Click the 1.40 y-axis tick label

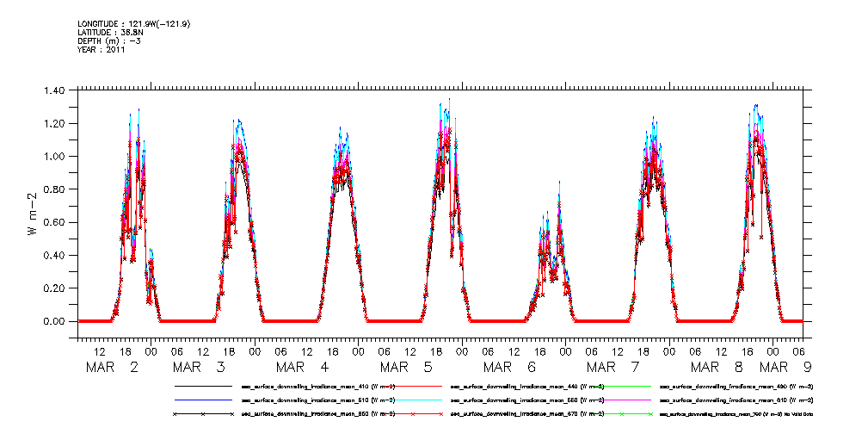55,90
